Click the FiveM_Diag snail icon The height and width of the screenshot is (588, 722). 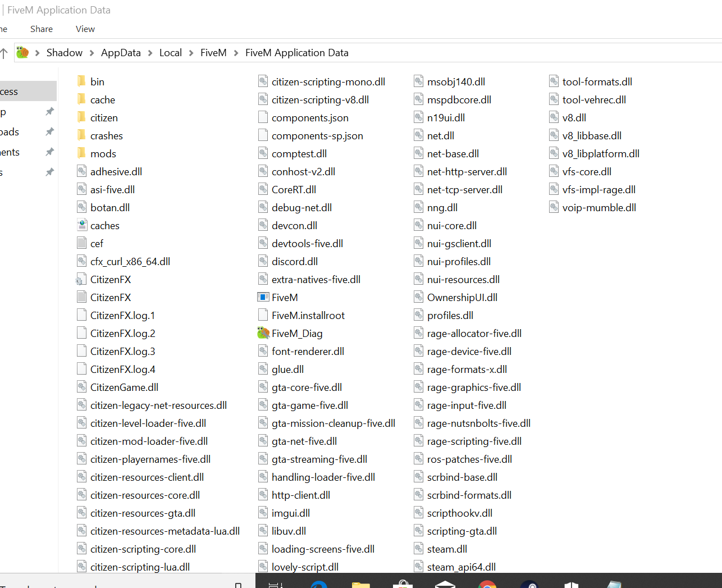click(x=263, y=333)
